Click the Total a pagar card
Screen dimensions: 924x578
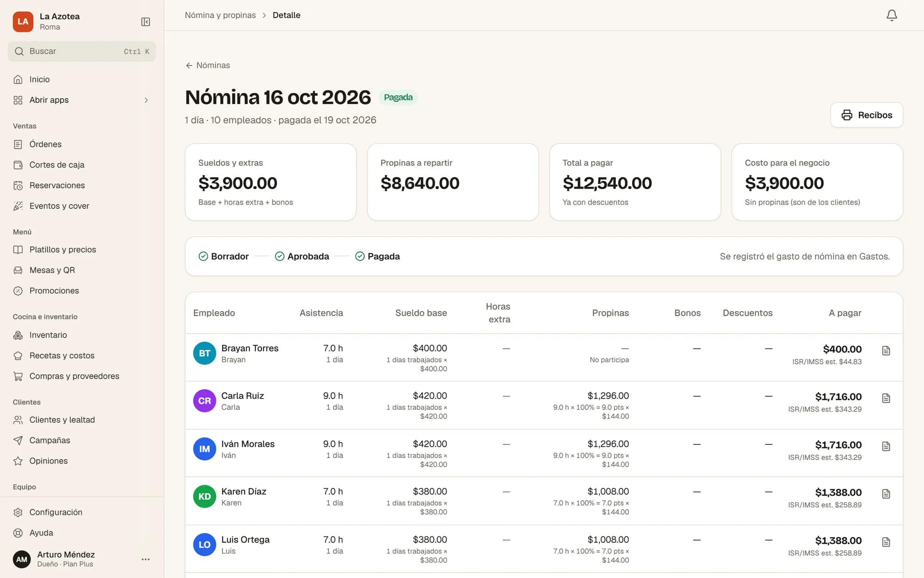[635, 182]
